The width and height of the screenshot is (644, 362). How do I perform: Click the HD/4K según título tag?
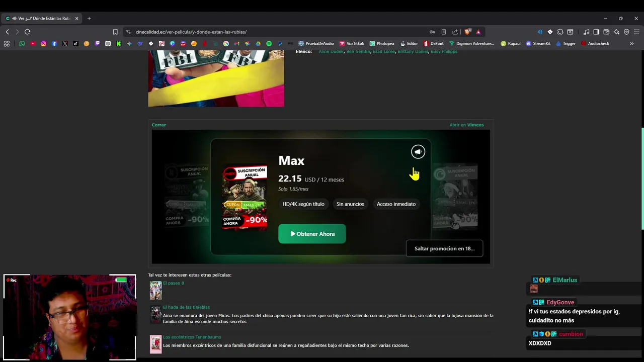(x=303, y=204)
